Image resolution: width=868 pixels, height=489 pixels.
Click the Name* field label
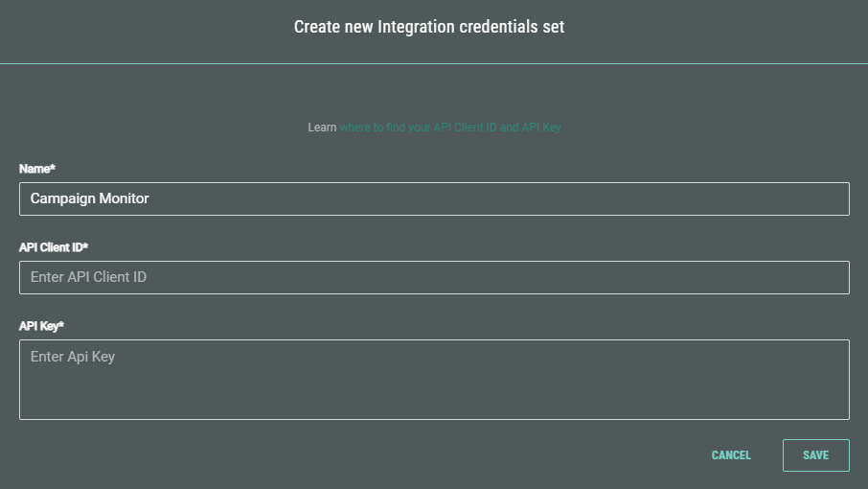[x=37, y=169]
